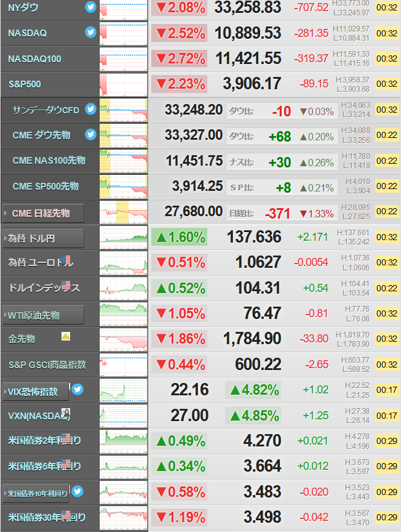Expand the 為替 ドル円 button

(x=43, y=239)
